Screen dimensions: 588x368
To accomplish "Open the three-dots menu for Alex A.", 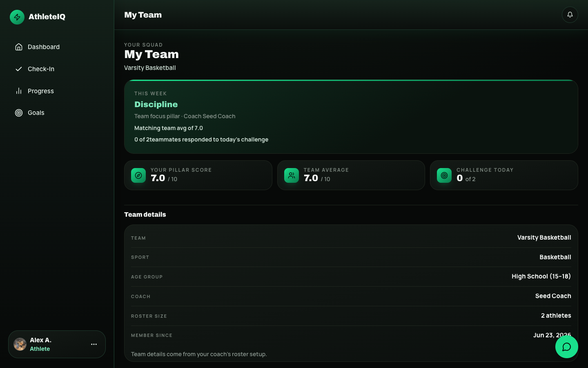I will (x=94, y=344).
